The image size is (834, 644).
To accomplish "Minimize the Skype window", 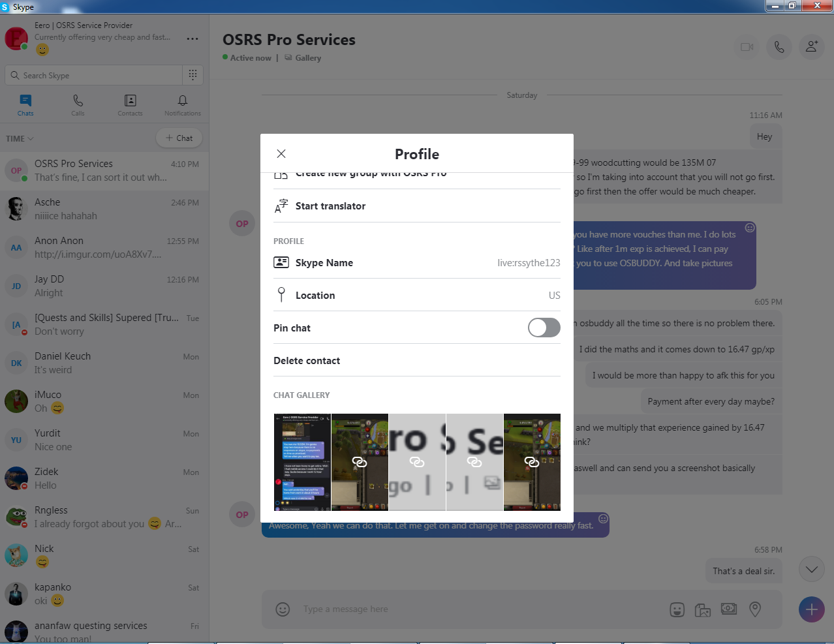I will pos(775,6).
